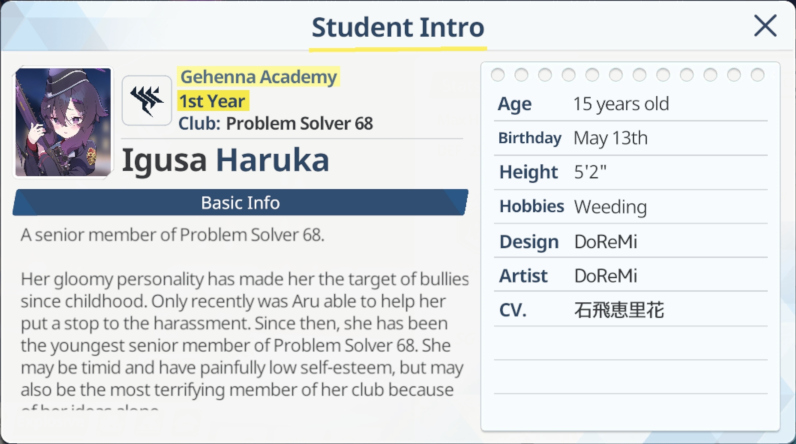Click the CV. voice actor name row
This screenshot has height=444, width=796.
coord(631,310)
